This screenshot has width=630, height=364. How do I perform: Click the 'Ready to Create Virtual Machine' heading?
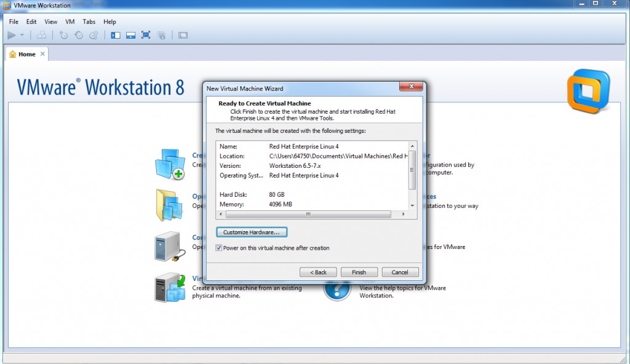pyautogui.click(x=265, y=103)
